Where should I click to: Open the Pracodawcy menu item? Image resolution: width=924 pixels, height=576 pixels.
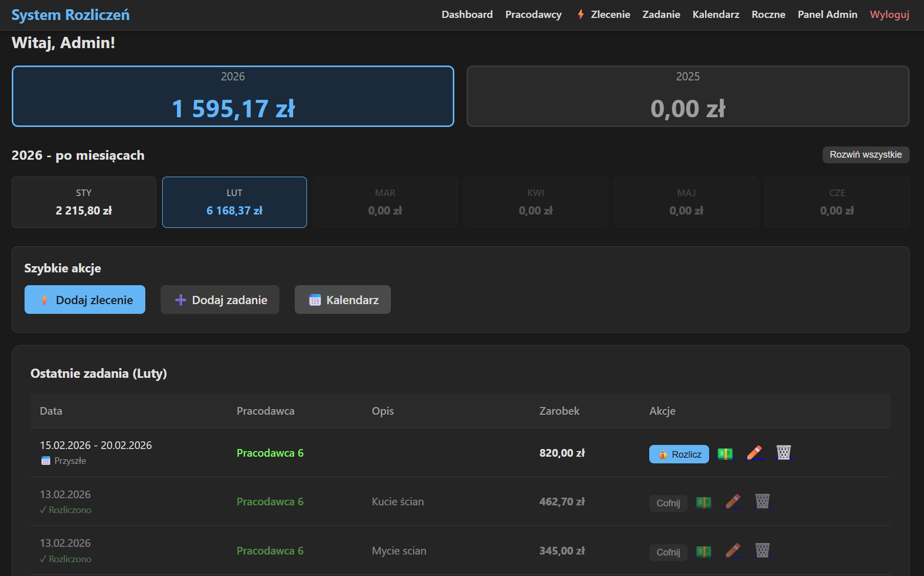point(533,14)
